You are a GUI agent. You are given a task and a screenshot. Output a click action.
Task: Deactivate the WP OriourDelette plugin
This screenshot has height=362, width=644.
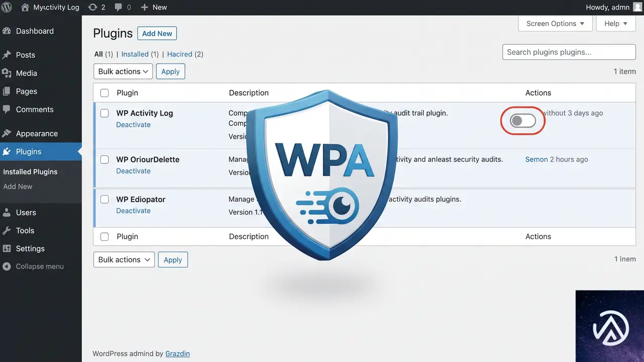point(133,171)
